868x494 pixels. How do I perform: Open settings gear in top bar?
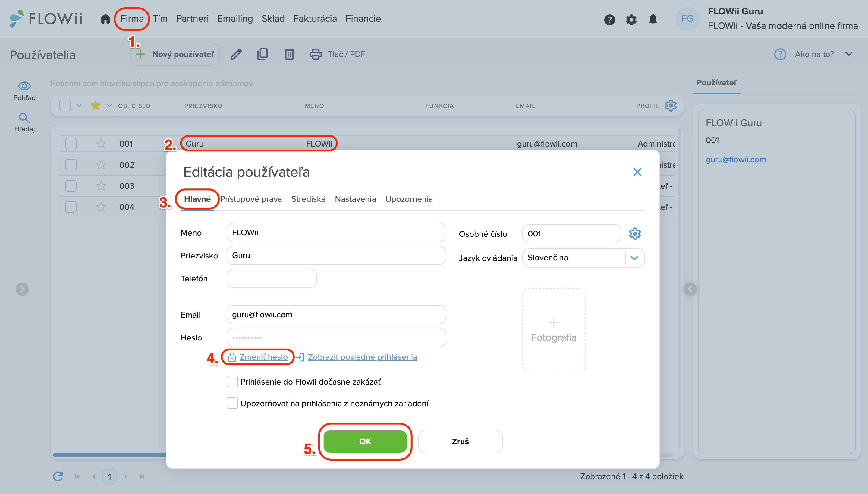pyautogui.click(x=631, y=20)
